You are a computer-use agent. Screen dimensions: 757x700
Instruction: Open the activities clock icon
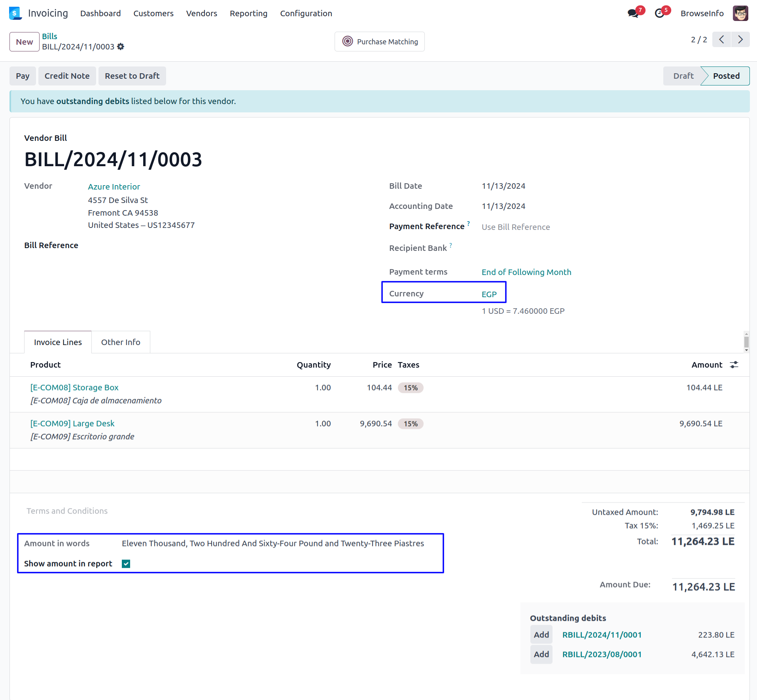tap(659, 13)
